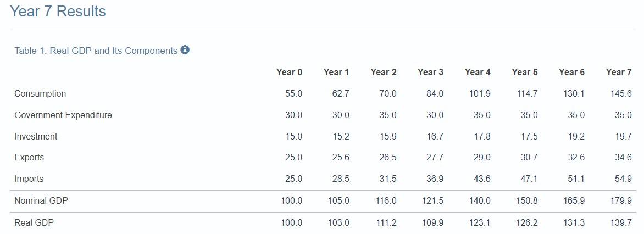Select the Consumption row label

pyautogui.click(x=40, y=93)
